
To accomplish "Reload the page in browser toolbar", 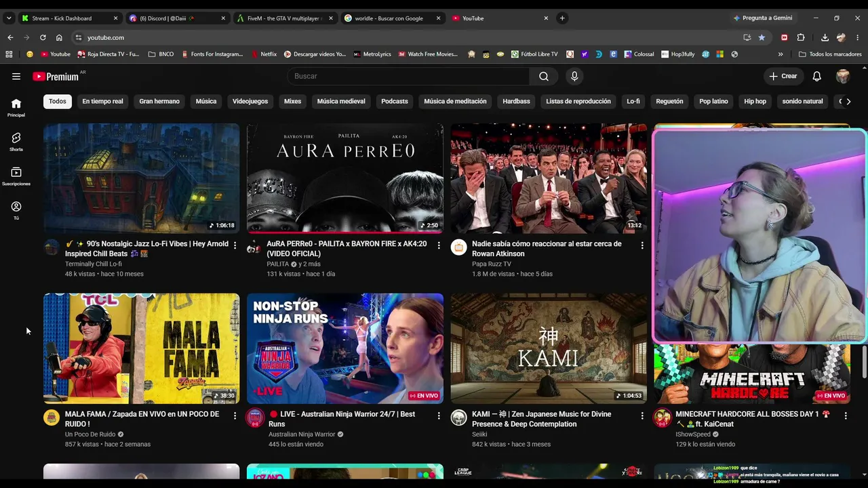I will (x=43, y=37).
